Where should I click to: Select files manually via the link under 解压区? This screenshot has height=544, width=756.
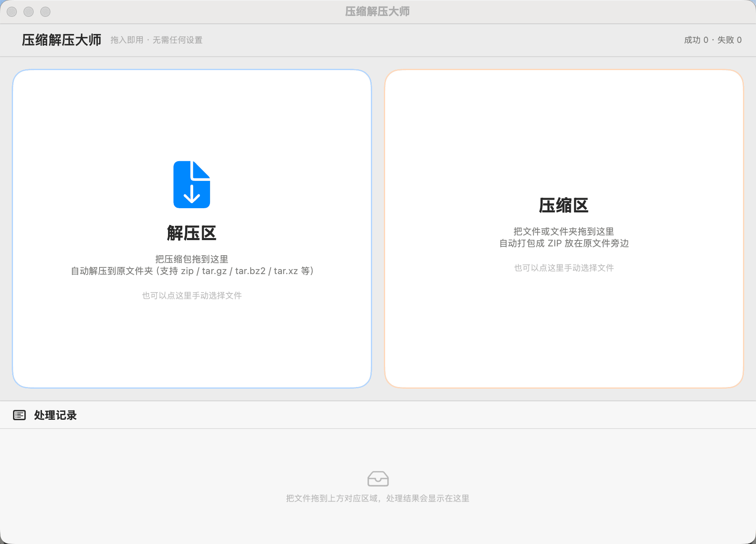point(192,296)
